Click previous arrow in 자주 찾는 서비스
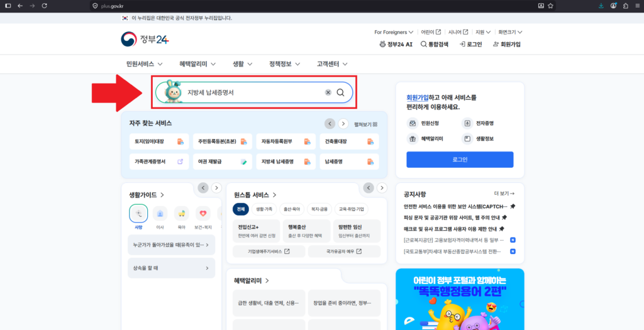 point(330,124)
